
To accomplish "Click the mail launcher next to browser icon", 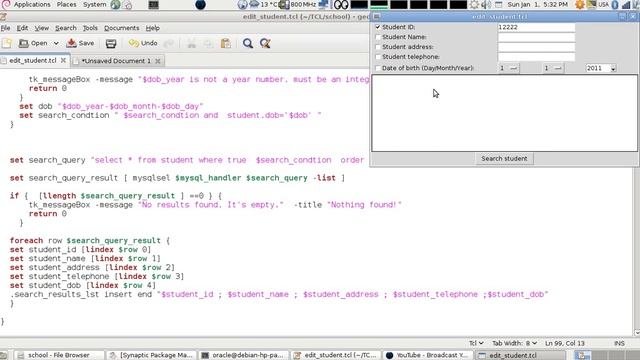I will [128, 5].
